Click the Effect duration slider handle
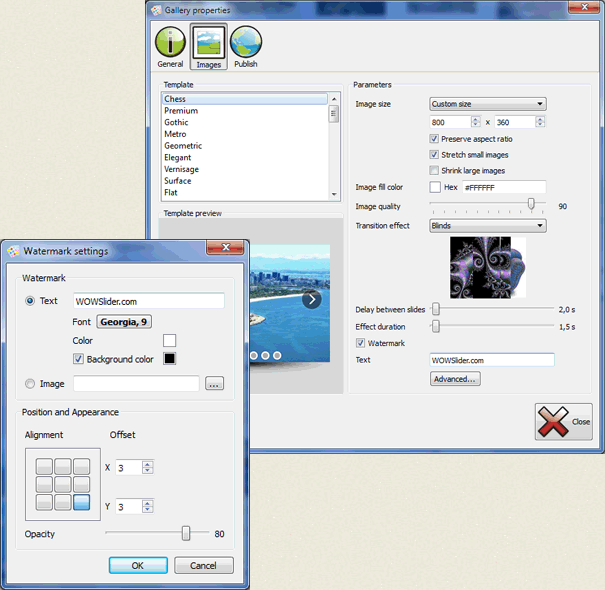The height and width of the screenshot is (590, 605). pyautogui.click(x=436, y=326)
